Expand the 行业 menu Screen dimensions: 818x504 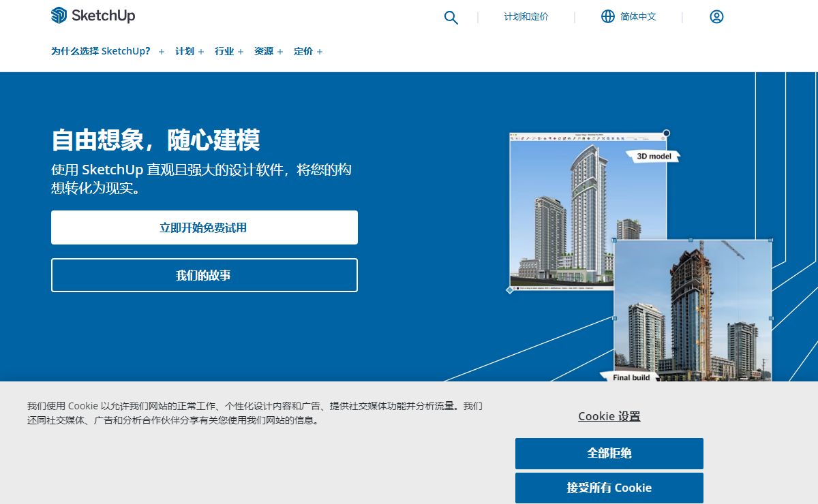(224, 51)
